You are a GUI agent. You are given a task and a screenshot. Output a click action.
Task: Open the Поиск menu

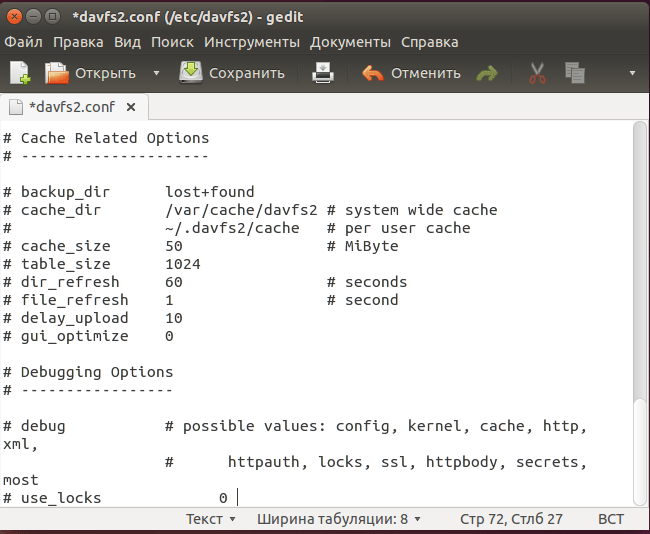[x=172, y=42]
